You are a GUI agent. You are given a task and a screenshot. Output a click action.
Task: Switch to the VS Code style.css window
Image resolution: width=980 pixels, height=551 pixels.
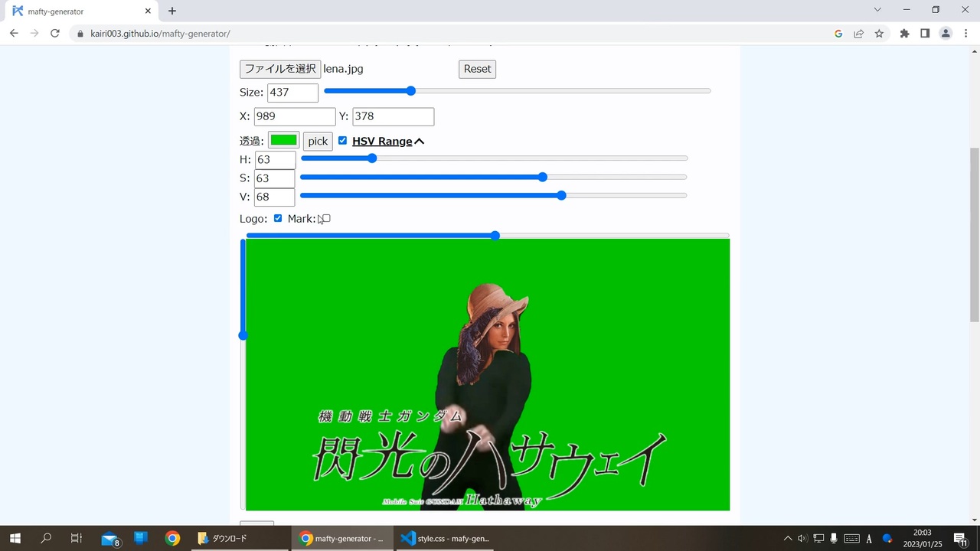[446, 538]
